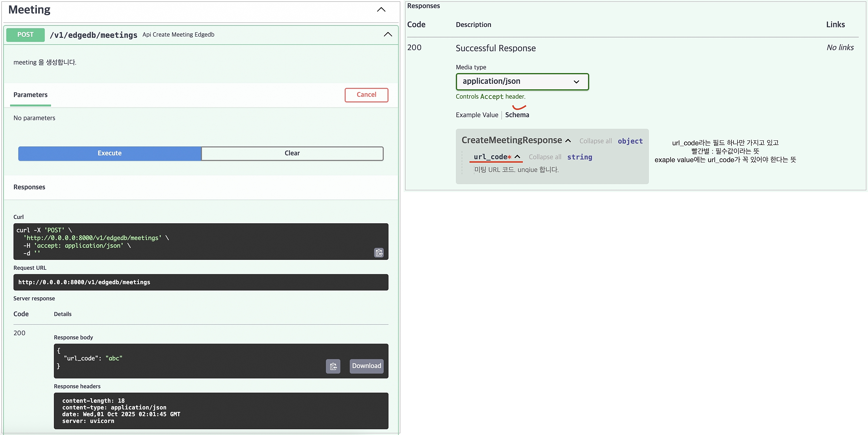Download the response body
868x435 pixels.
366,366
